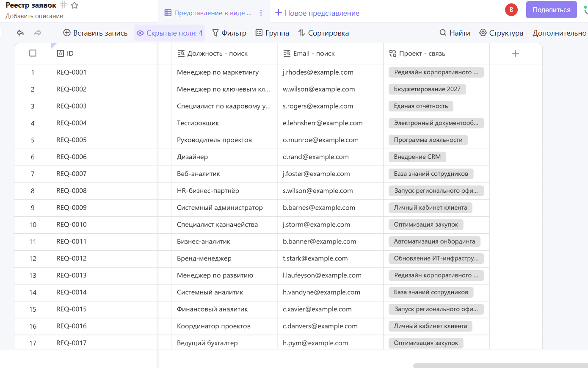Click Добавить описание to add a description

coord(34,16)
